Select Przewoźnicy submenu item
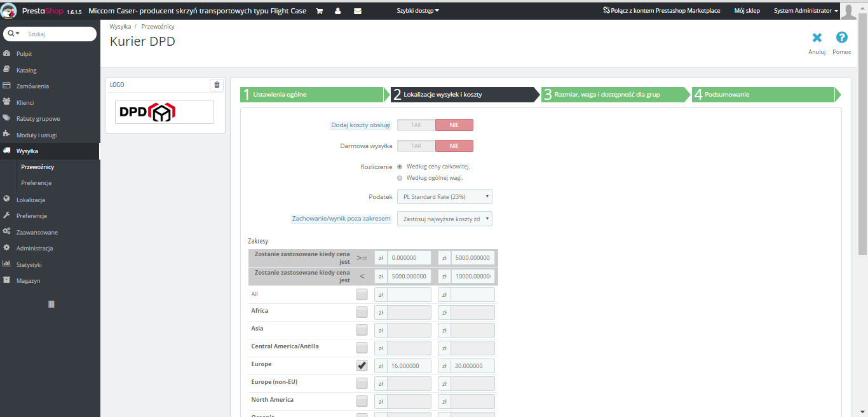 point(37,167)
